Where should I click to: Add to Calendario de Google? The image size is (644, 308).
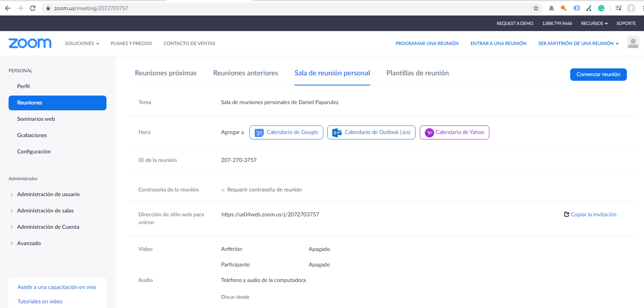pos(286,132)
